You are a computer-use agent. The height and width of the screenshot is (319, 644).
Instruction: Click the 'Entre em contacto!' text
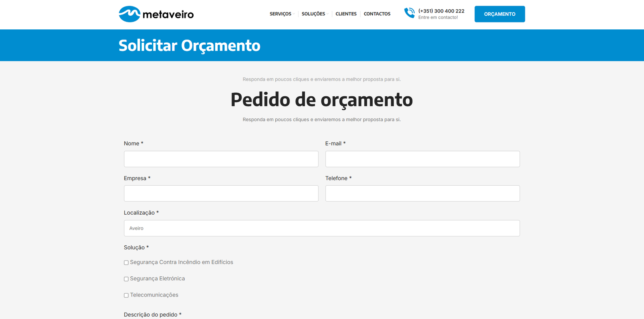tap(438, 18)
